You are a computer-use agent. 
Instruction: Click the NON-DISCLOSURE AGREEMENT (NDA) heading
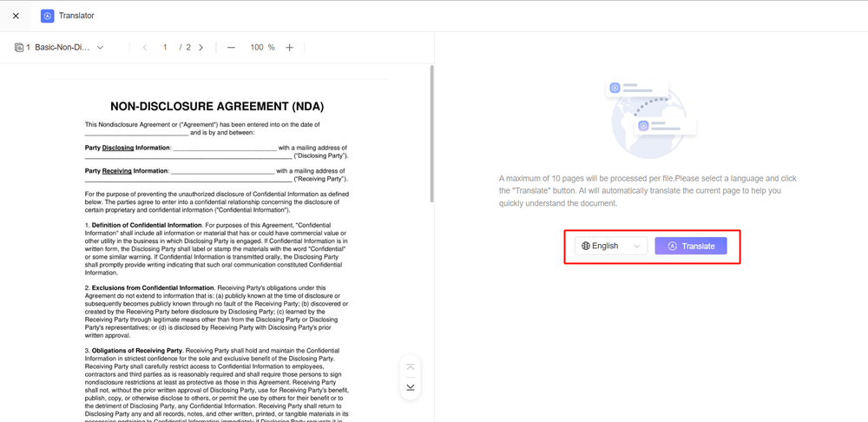[217, 106]
